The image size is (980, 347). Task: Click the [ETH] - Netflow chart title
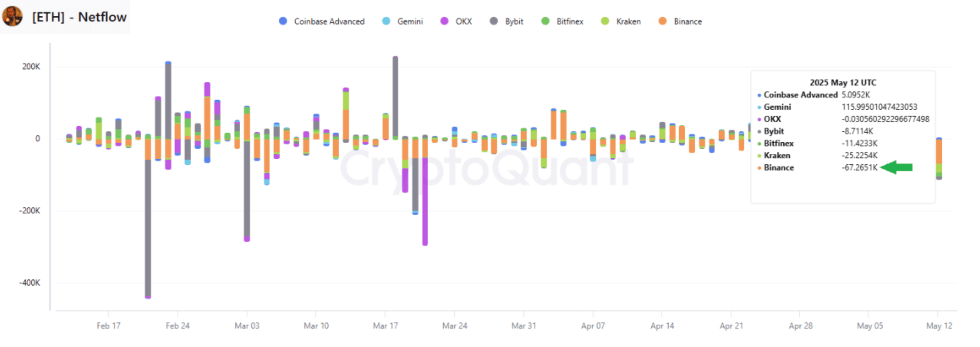tap(79, 17)
